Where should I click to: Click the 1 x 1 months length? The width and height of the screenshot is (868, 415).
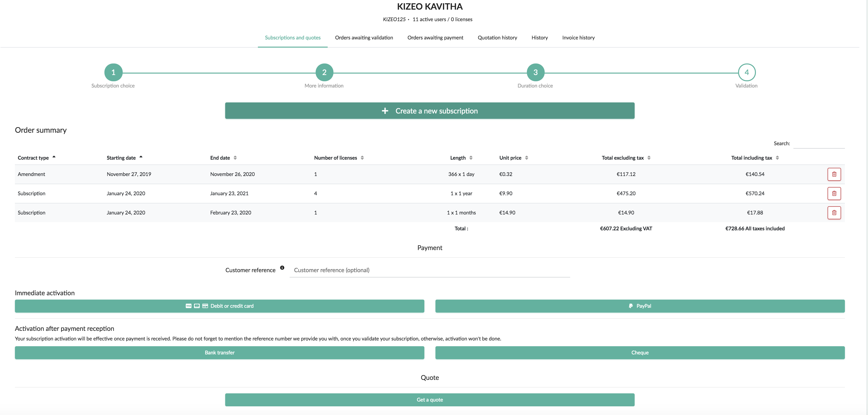[x=461, y=213]
